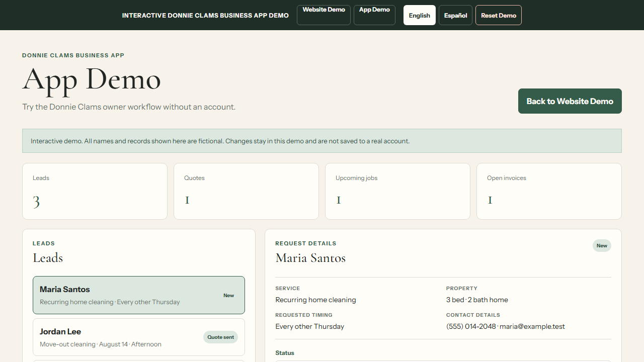The image size is (644, 362).
Task: Go Back to Website Demo
Action: (x=570, y=101)
